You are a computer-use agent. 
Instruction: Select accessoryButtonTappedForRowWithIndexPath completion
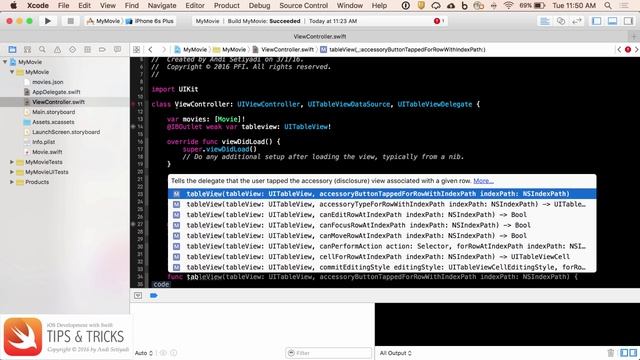(382, 194)
